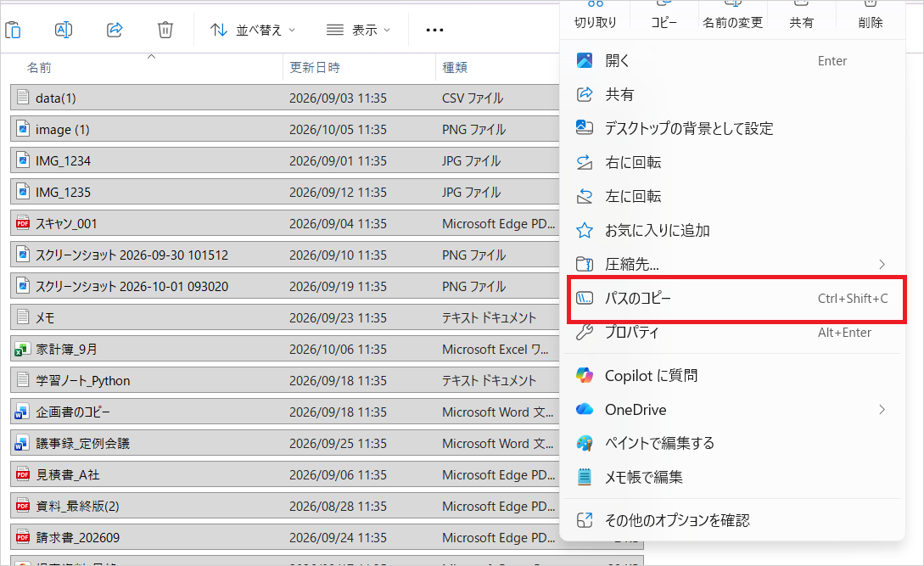Choose プロパティ menu entry

[x=732, y=333]
